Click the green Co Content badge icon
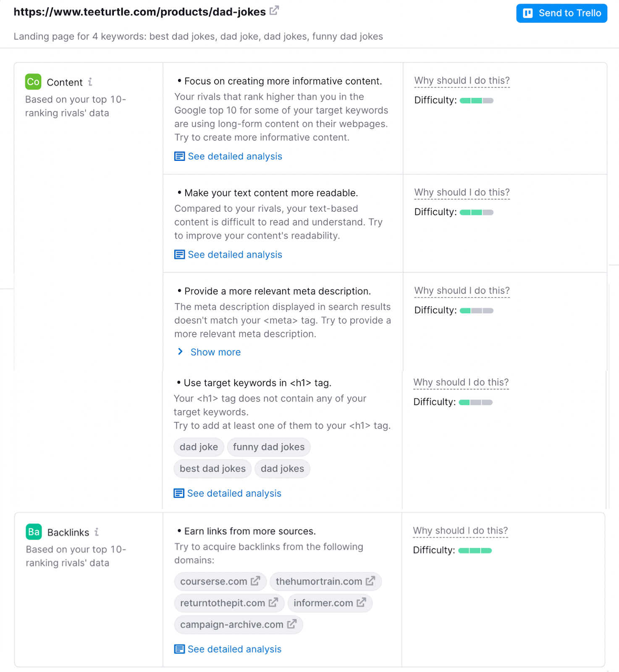The width and height of the screenshot is (619, 672). [33, 82]
